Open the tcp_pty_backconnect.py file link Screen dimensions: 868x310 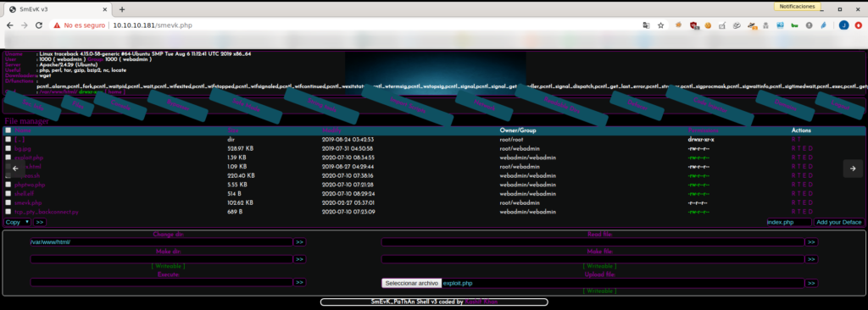[47, 212]
